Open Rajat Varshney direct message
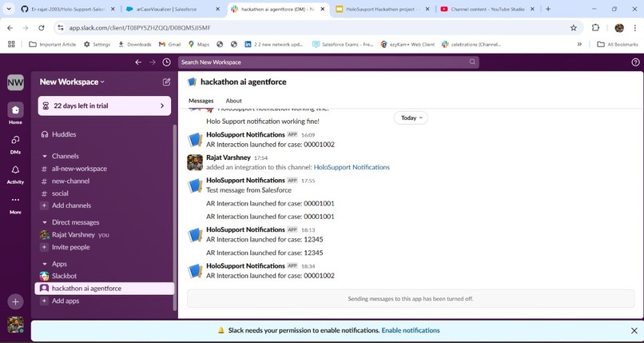644x343 pixels. click(x=74, y=235)
